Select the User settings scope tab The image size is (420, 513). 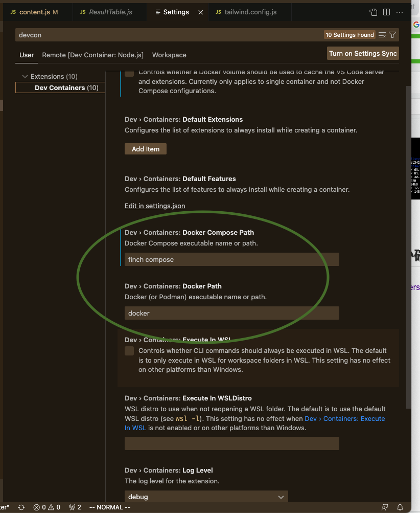(27, 55)
